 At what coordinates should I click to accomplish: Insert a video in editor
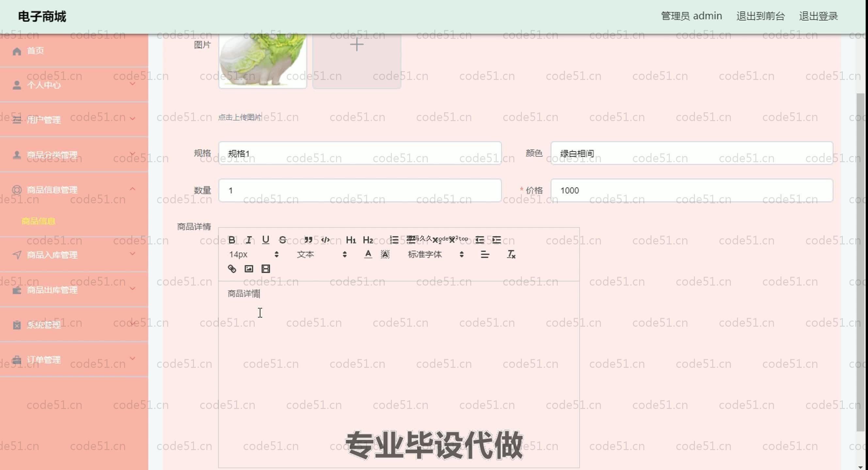(x=265, y=269)
